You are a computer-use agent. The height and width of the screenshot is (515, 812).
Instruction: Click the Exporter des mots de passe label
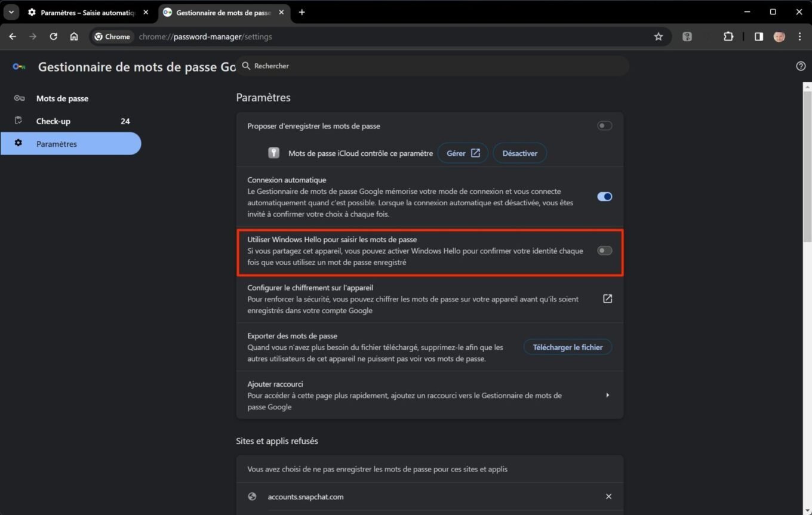(293, 336)
